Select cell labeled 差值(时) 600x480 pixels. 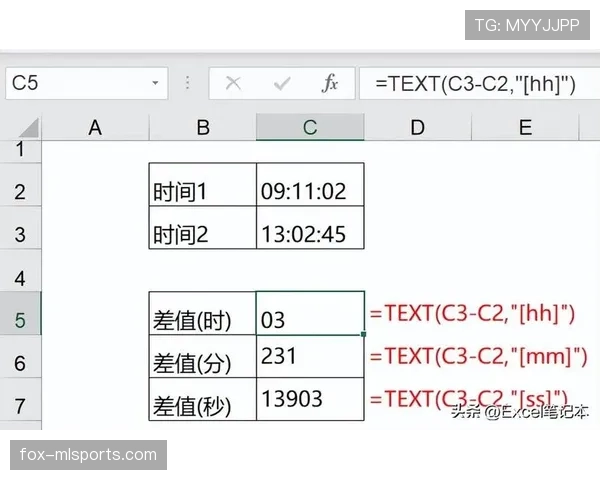(202, 313)
